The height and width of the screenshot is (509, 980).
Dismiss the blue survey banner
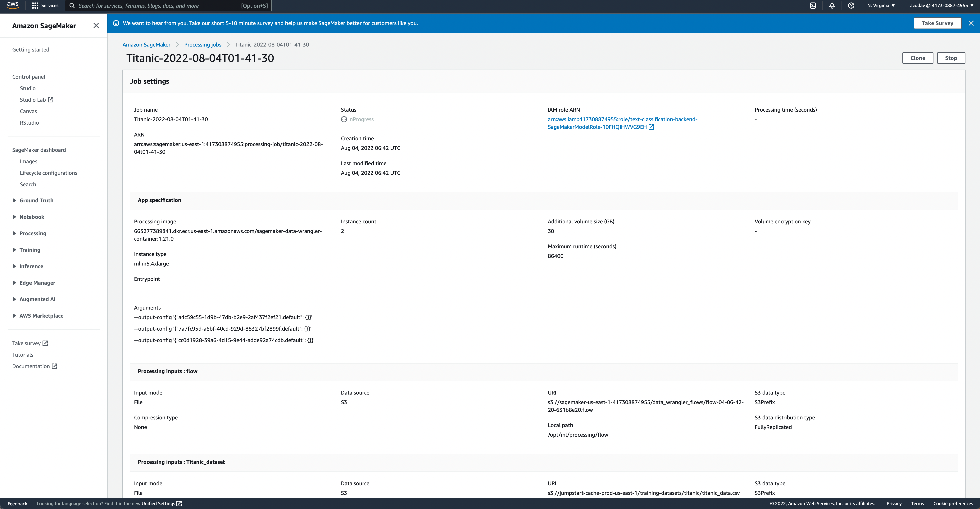(971, 23)
